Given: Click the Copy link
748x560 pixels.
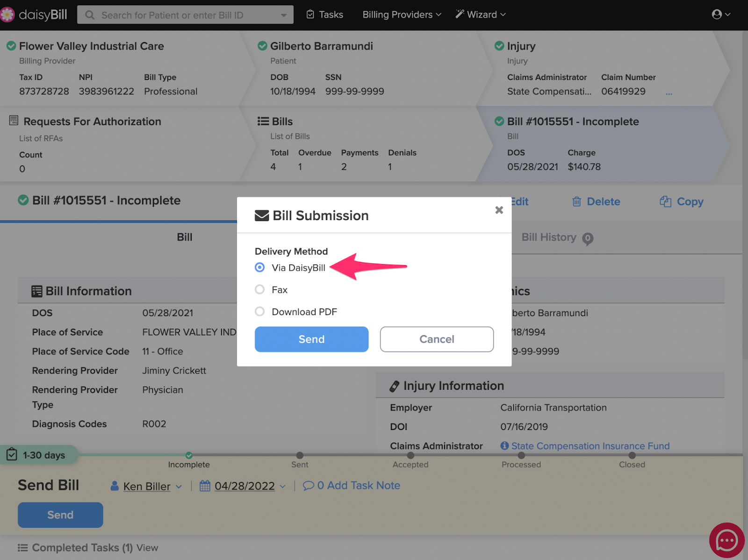Looking at the screenshot, I should pyautogui.click(x=682, y=201).
